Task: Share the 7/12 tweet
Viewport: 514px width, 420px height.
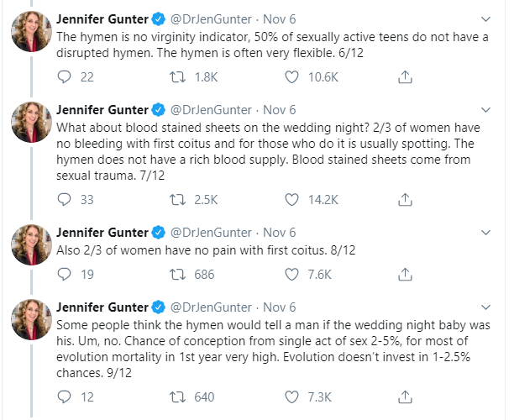Action: tap(405, 199)
